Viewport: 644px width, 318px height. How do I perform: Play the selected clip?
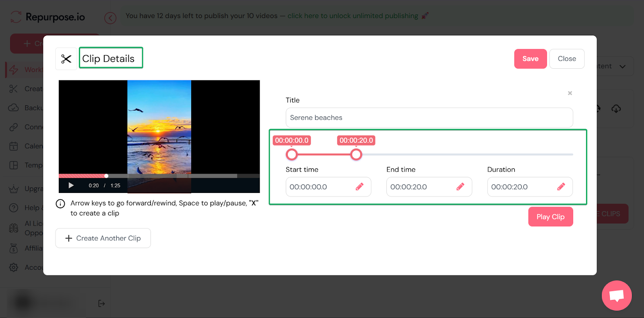click(x=551, y=217)
